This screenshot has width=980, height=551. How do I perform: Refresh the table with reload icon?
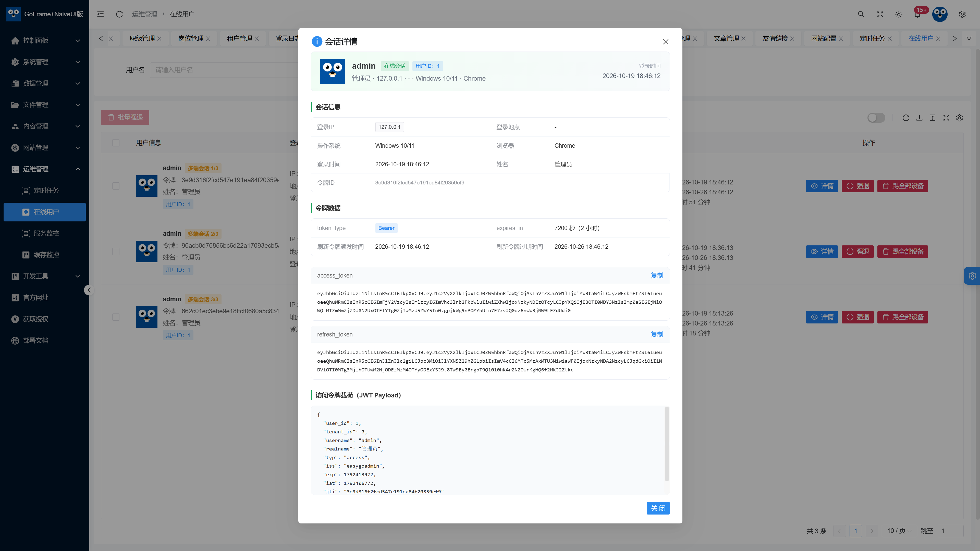pyautogui.click(x=906, y=118)
